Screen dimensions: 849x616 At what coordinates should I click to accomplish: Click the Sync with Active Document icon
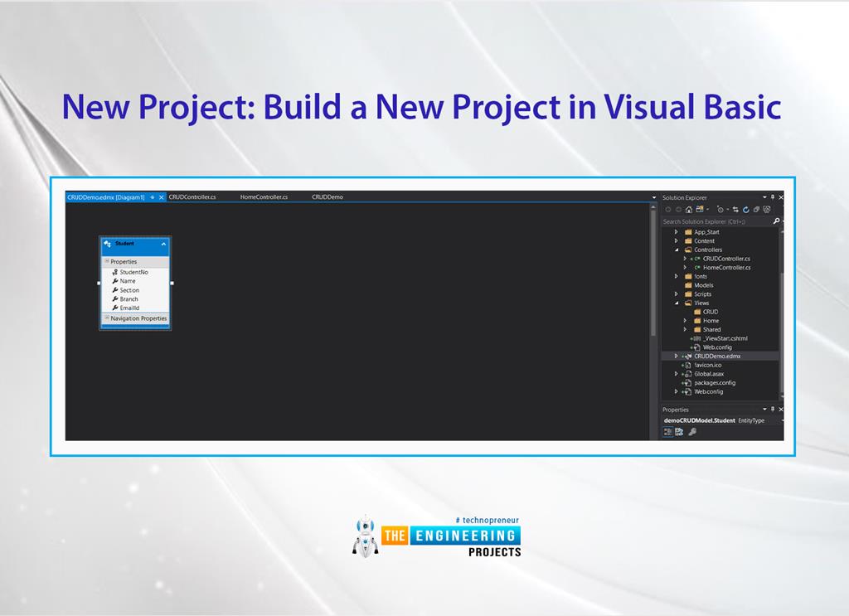pos(735,210)
